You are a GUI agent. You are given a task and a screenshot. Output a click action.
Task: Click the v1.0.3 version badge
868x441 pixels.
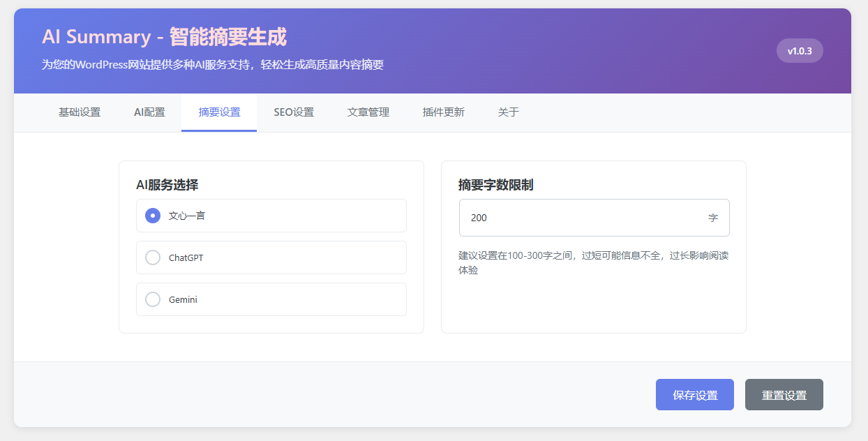coord(799,50)
